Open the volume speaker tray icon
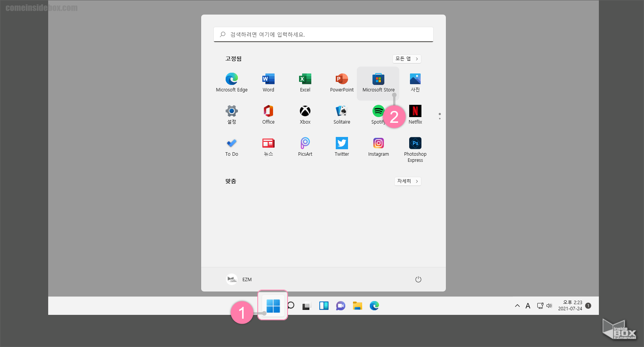This screenshot has height=347, width=644. click(x=550, y=306)
